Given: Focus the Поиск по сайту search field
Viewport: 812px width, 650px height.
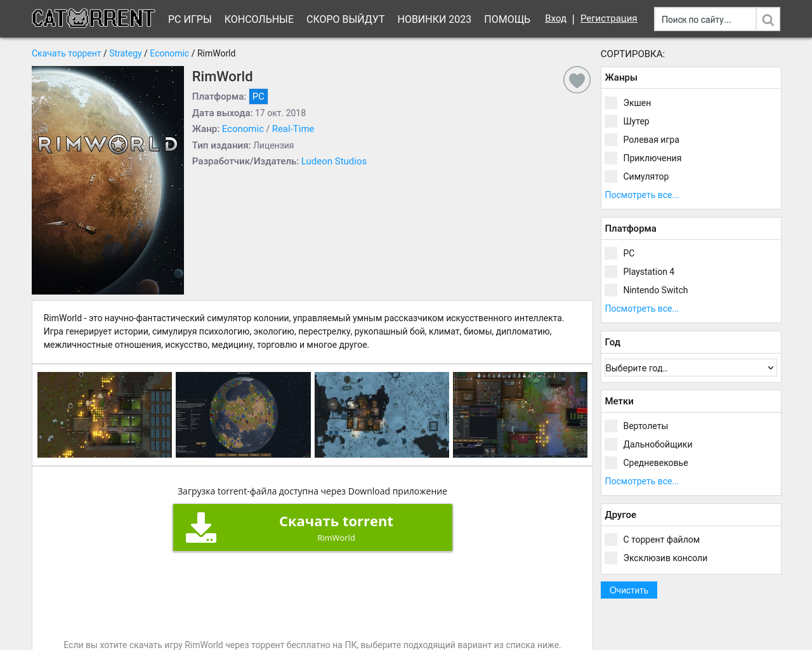Looking at the screenshot, I should [x=705, y=20].
